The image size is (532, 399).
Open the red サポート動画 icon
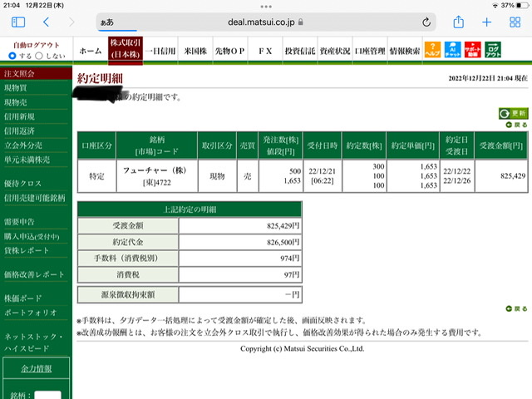[x=473, y=50]
